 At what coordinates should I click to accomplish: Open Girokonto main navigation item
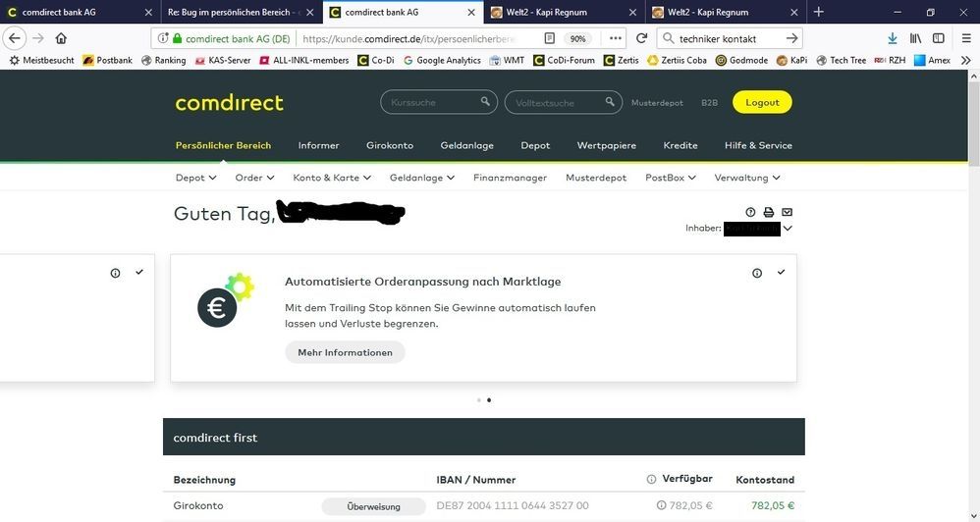pyautogui.click(x=390, y=145)
